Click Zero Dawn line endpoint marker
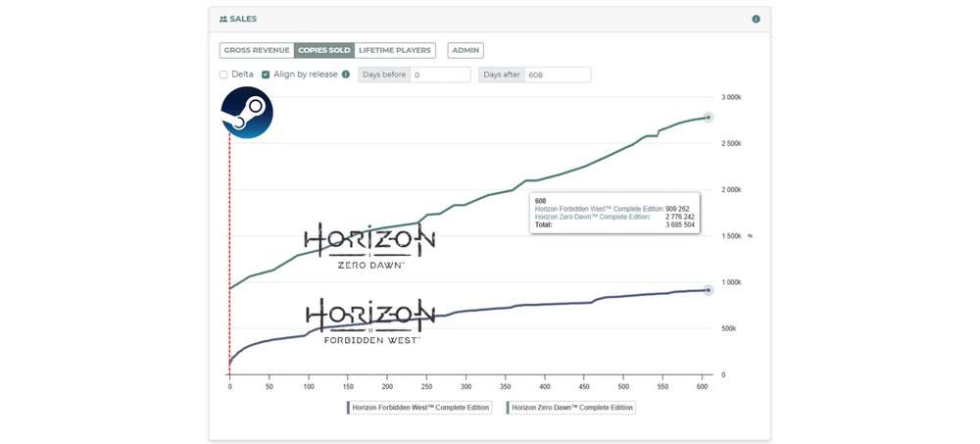The height and width of the screenshot is (444, 980). (x=708, y=118)
